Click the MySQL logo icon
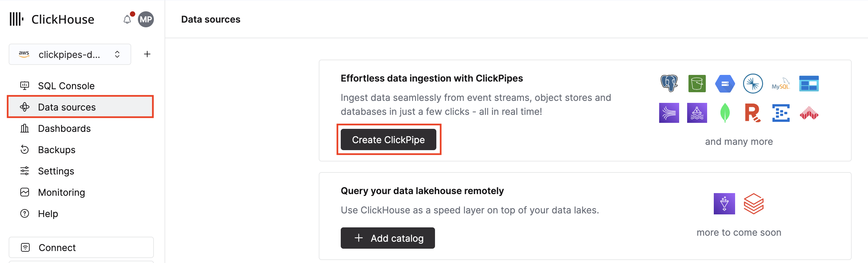 pyautogui.click(x=780, y=84)
